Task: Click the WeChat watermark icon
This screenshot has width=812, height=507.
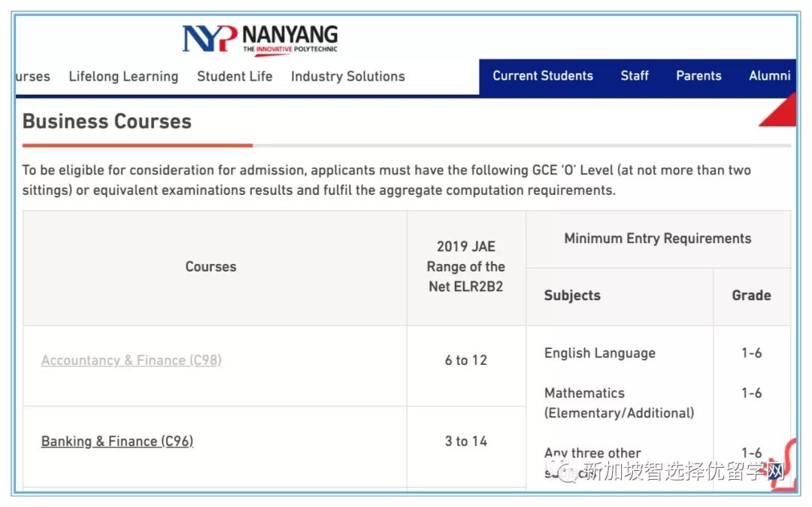Action: tap(568, 472)
